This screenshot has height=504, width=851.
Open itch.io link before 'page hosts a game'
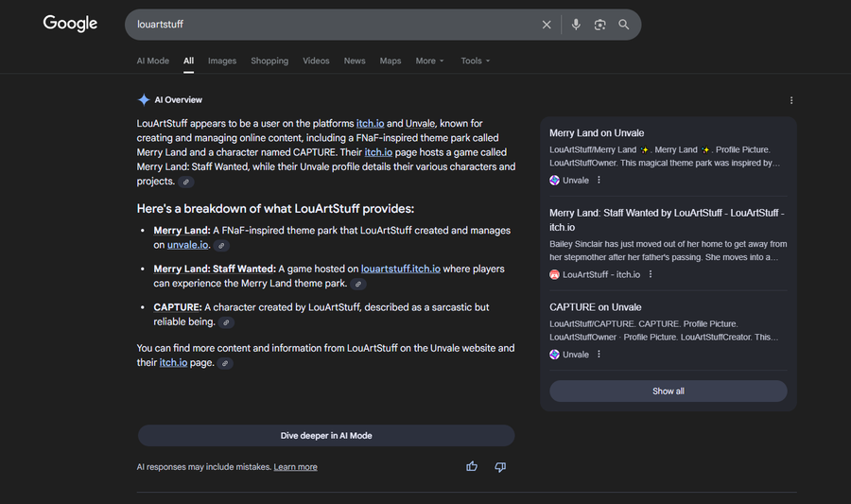coord(378,152)
